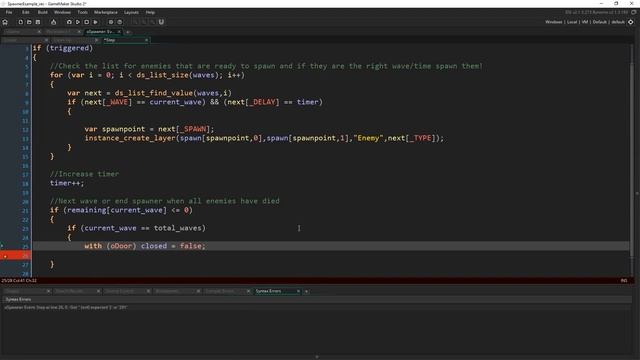
Task: Open the Start Page home icon
Action: 5,22
